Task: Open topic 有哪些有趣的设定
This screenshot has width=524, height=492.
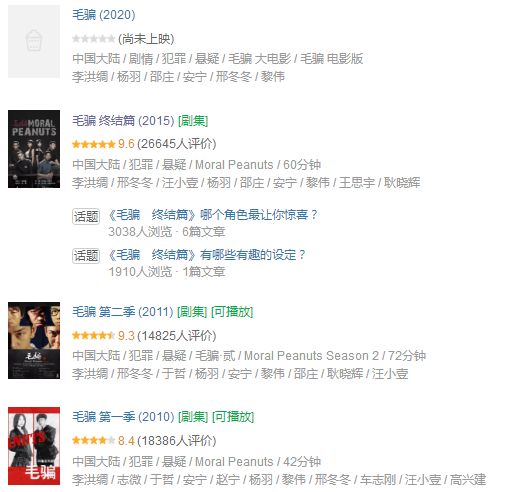Action: point(207,255)
